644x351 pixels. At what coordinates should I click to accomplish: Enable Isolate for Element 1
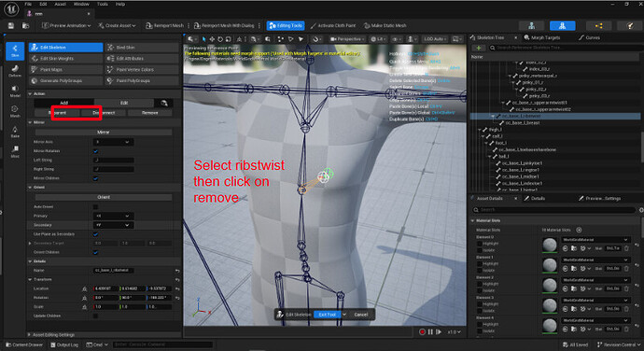pyautogui.click(x=480, y=271)
